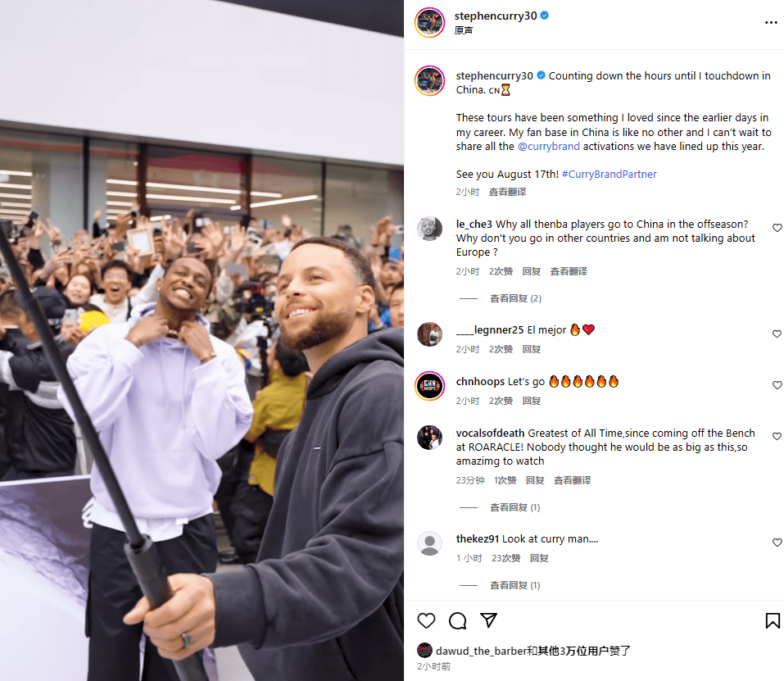Like le_che3's comment heart

[x=777, y=228]
